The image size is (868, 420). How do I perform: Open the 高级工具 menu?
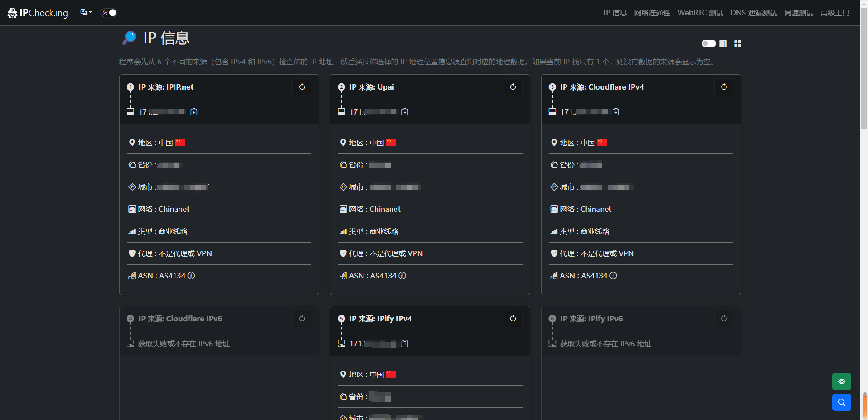(x=835, y=13)
